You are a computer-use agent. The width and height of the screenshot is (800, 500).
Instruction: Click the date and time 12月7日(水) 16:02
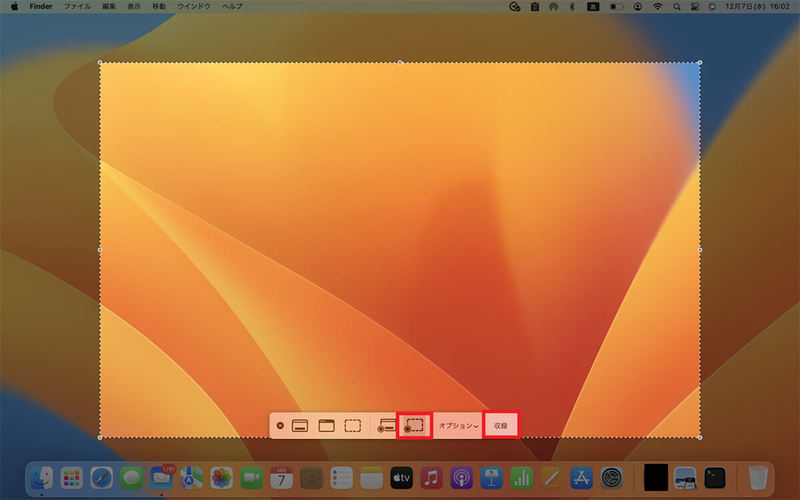(x=758, y=7)
